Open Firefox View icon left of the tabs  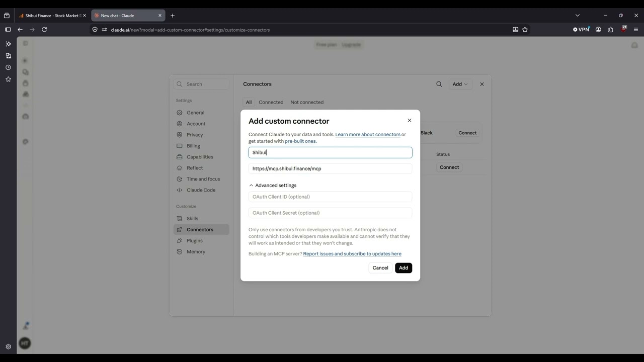(x=7, y=16)
